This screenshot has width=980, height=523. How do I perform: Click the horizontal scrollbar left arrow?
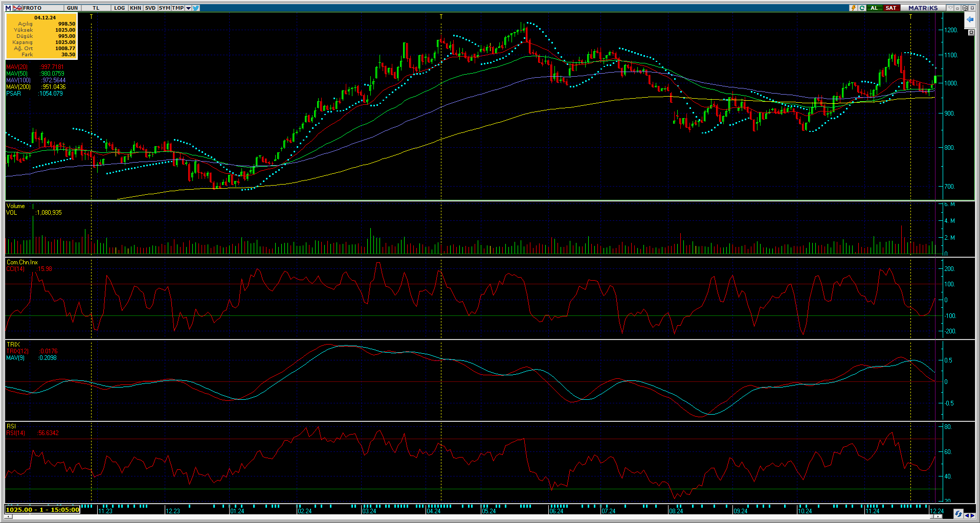8,516
